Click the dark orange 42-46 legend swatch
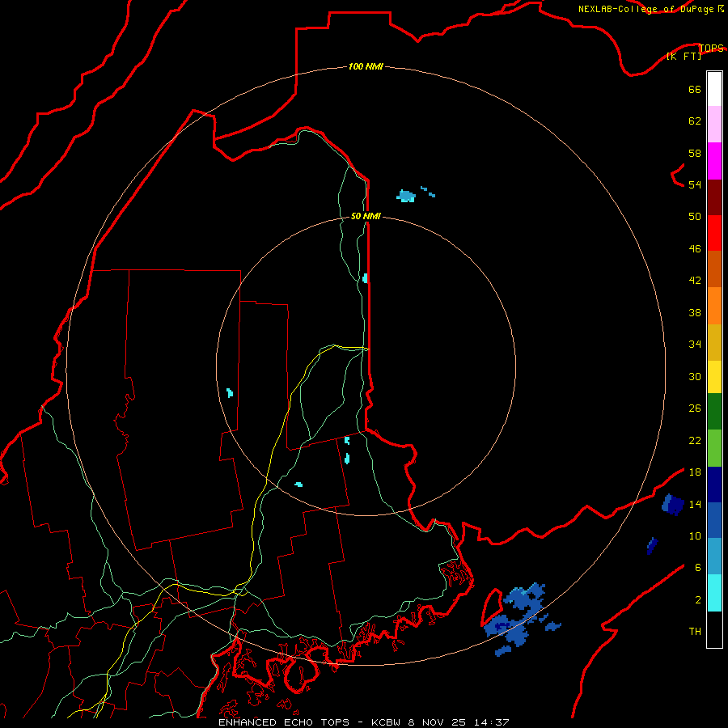Screen dimensions: 728x728 (x=714, y=269)
